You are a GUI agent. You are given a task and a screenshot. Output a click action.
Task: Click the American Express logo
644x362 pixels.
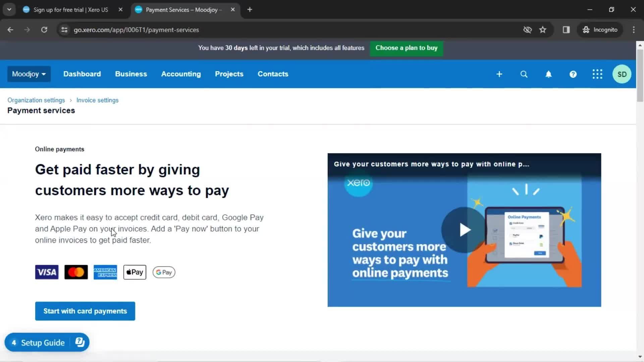click(105, 272)
